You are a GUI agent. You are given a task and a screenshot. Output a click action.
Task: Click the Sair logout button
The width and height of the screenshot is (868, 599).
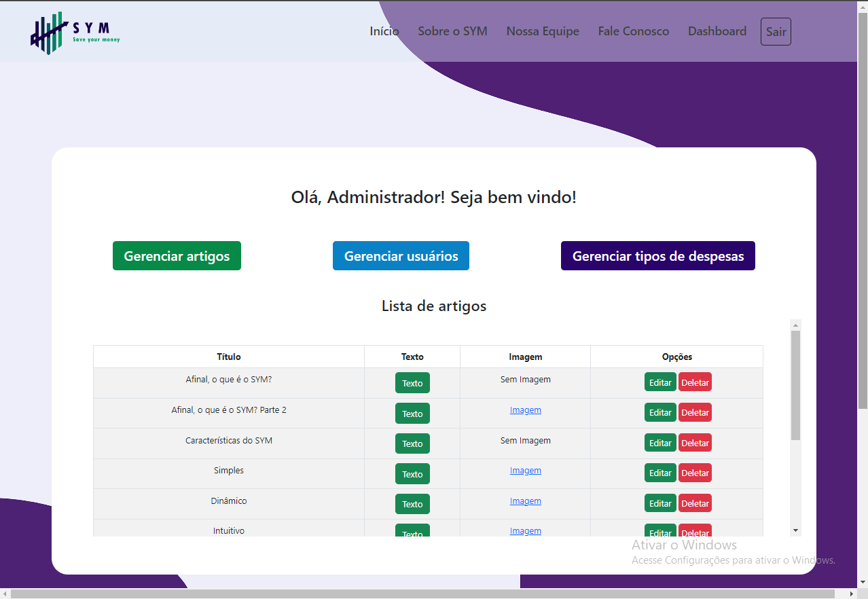tap(776, 32)
